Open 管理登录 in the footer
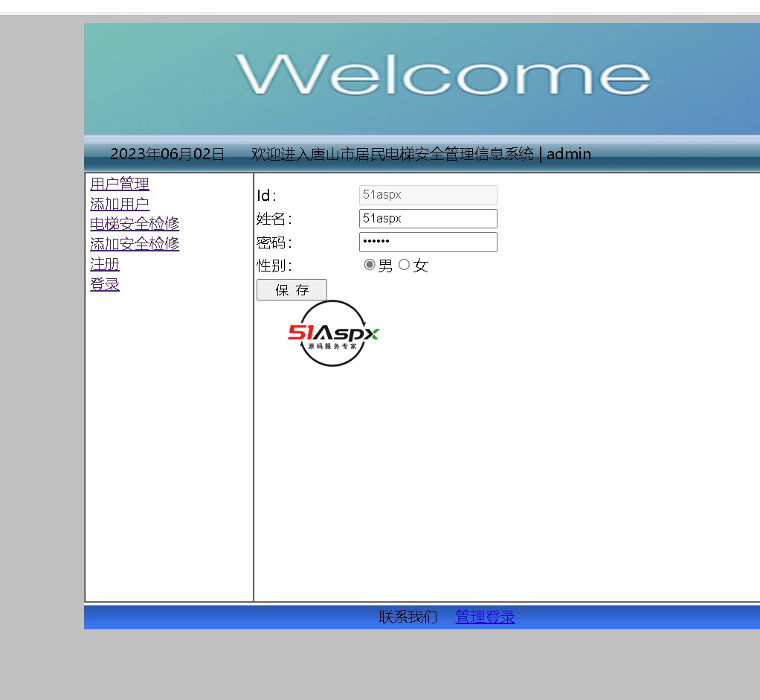760x700 pixels. coord(485,617)
